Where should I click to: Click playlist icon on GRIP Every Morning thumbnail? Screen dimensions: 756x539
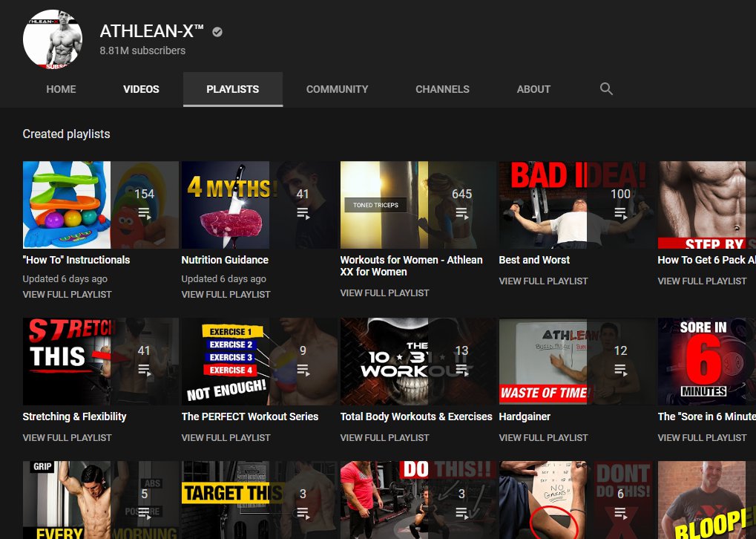click(144, 514)
